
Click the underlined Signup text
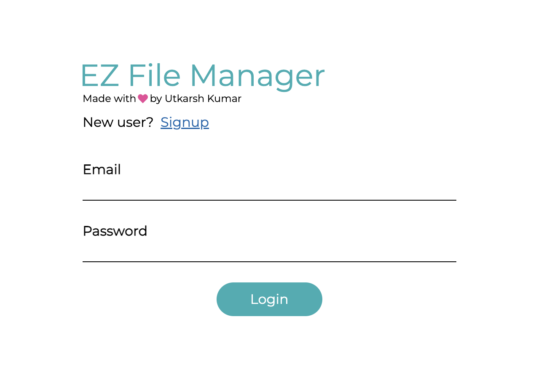(185, 122)
